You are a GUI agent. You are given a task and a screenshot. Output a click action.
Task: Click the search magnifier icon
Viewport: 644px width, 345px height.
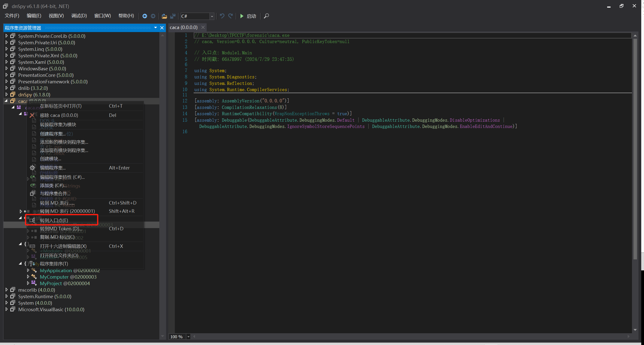tap(267, 16)
